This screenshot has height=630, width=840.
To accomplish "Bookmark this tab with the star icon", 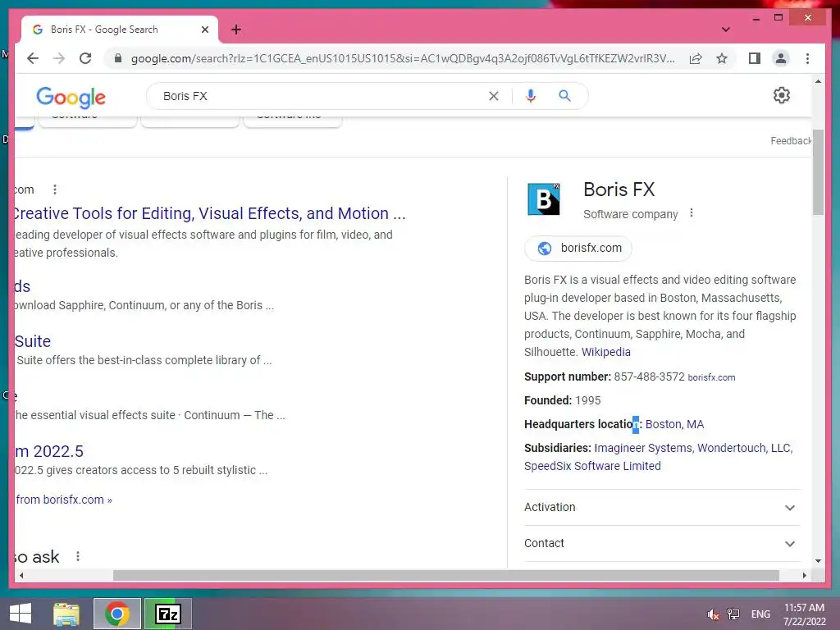I will (x=722, y=58).
